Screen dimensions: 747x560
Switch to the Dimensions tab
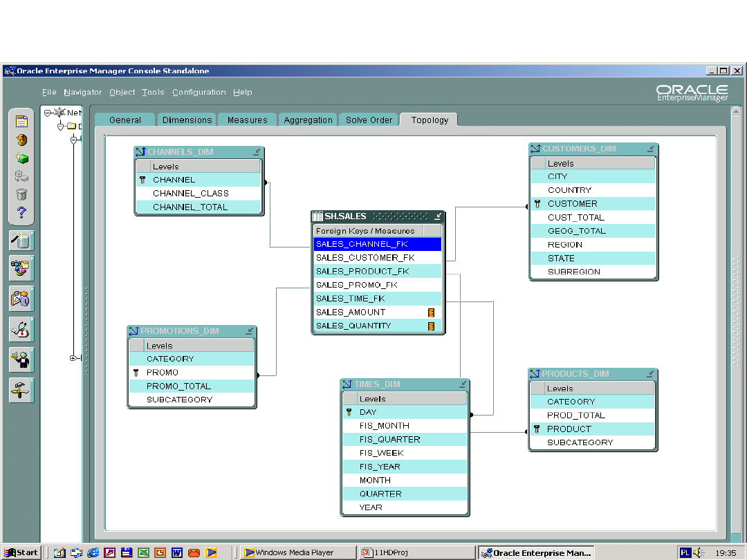coord(187,120)
